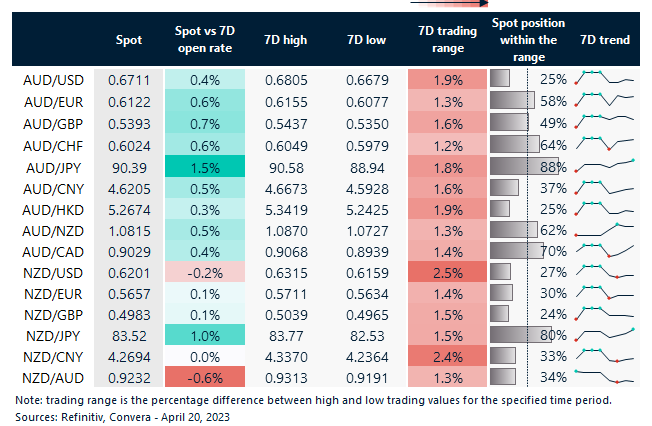The width and height of the screenshot is (652, 426).
Task: Click the NZD/JPY spot position range bar
Action: 520,334
